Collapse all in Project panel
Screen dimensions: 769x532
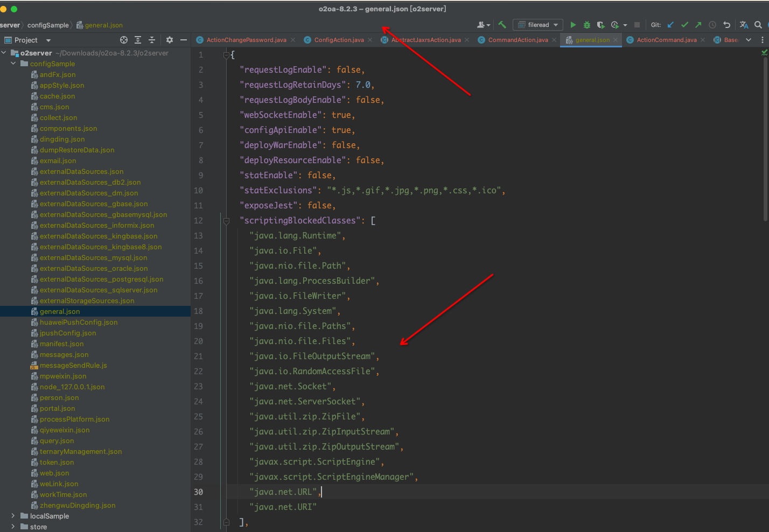coord(152,40)
